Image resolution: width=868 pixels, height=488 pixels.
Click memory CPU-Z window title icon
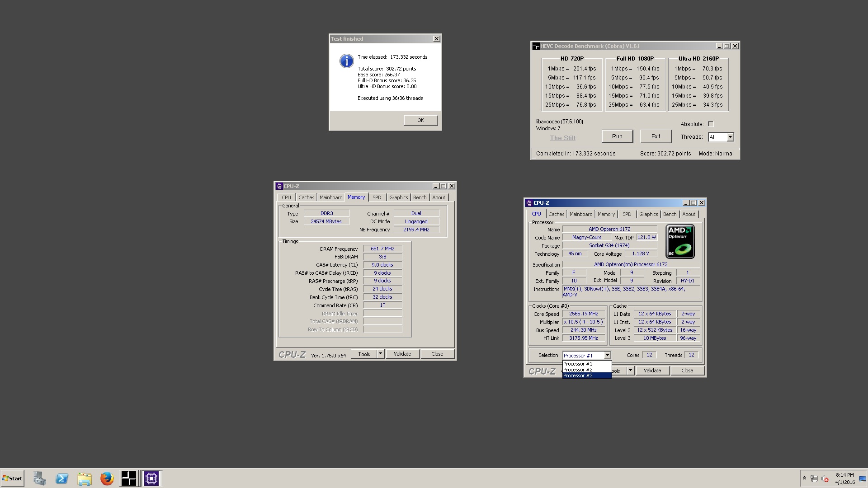click(x=279, y=186)
